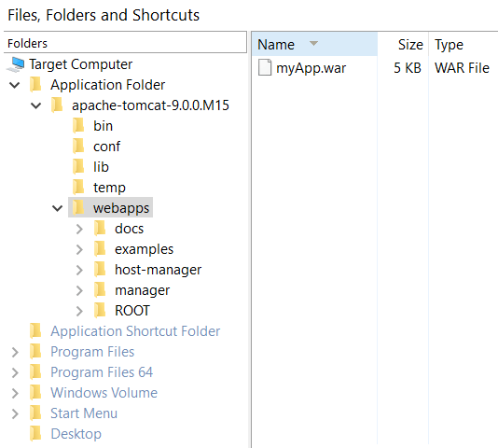Select the Windows Volume tree entry
The width and height of the screenshot is (498, 448).
click(104, 393)
